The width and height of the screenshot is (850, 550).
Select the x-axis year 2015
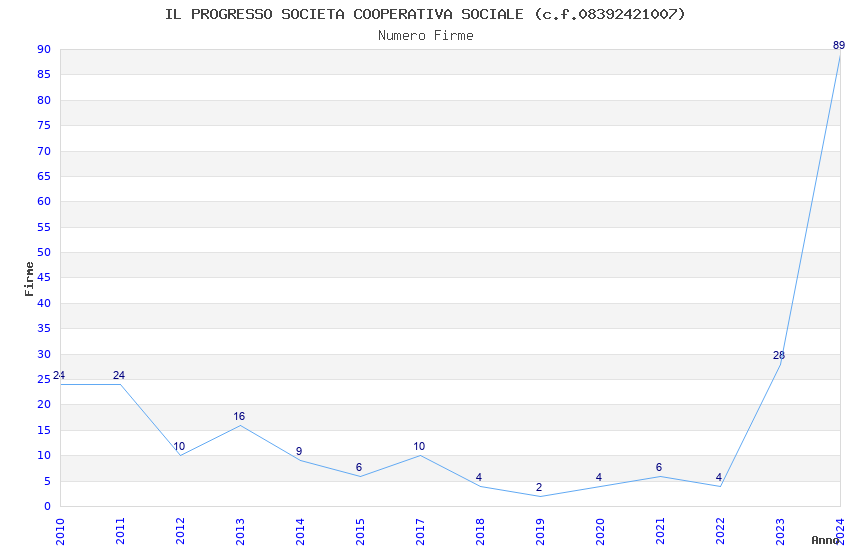click(360, 532)
